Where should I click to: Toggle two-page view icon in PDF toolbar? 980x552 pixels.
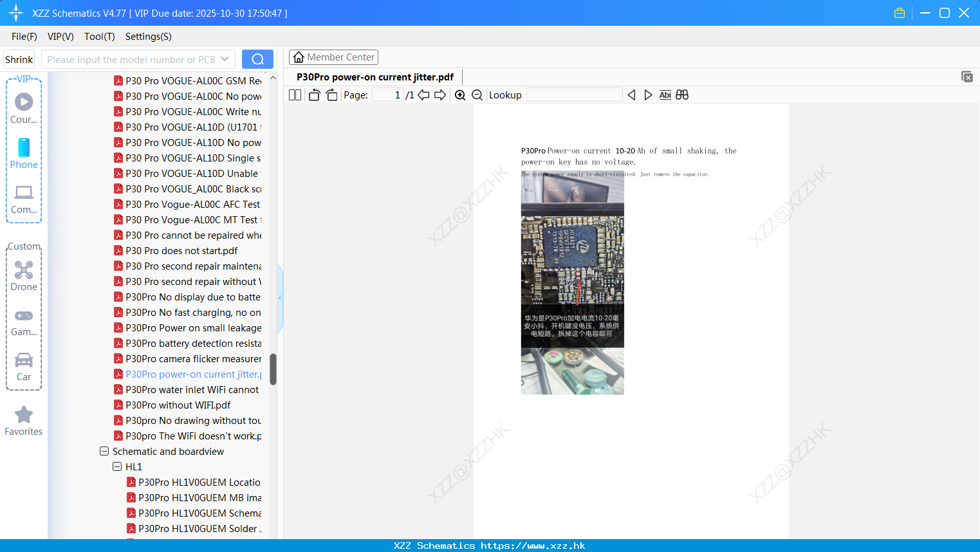click(295, 95)
